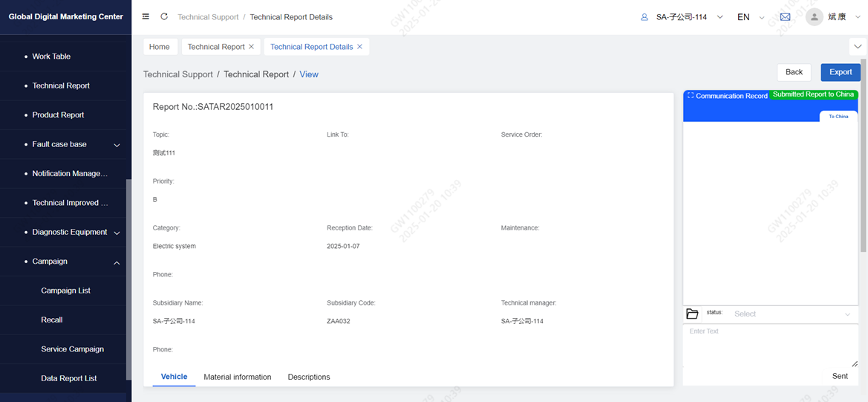868x402 pixels.
Task: Open the status Select dropdown
Action: (792, 314)
